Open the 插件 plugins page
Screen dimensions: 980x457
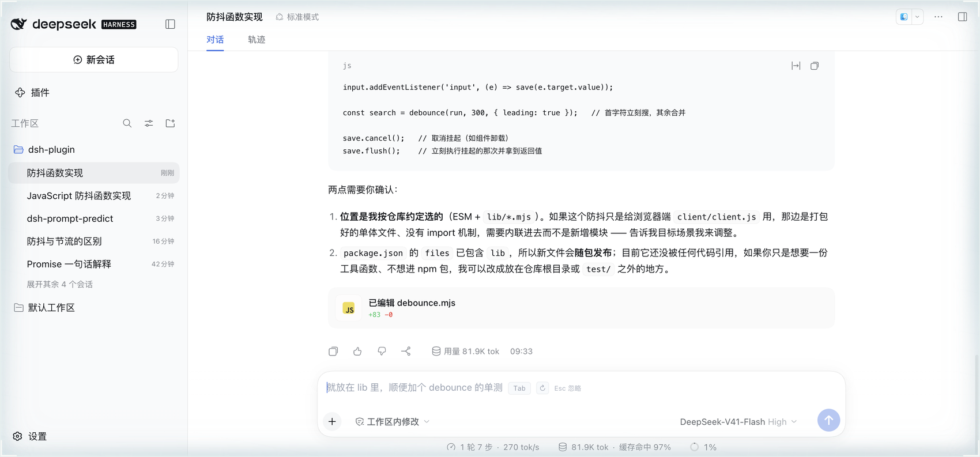[x=32, y=92]
